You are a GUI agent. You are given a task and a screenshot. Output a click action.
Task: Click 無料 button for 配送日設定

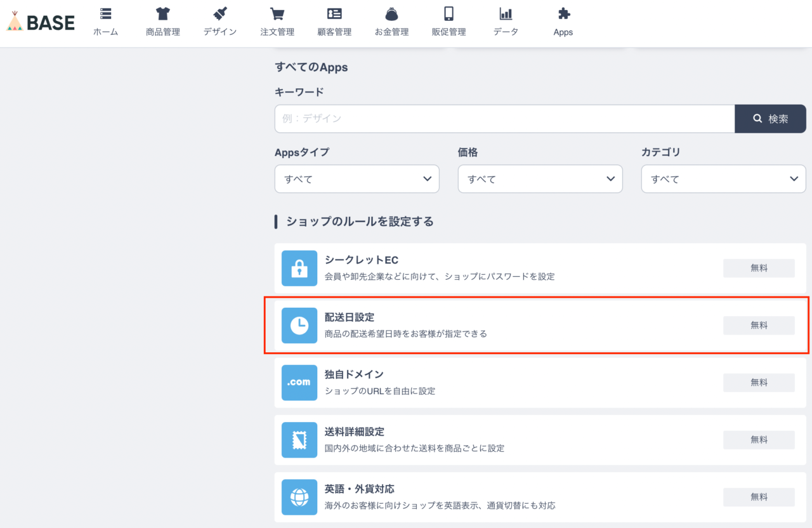tap(759, 326)
